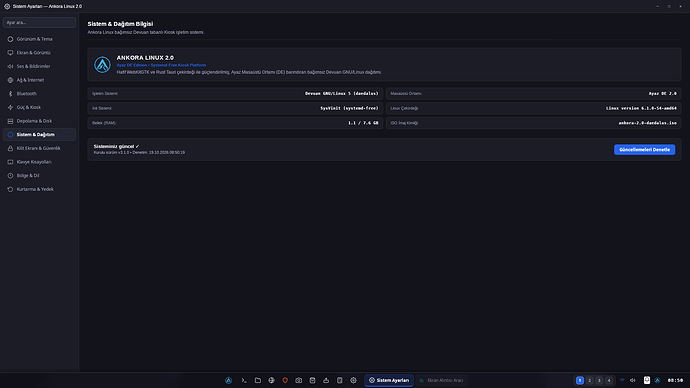Click the Ayaz DE Edition subtitle text
The image size is (690, 388).
pos(161,65)
